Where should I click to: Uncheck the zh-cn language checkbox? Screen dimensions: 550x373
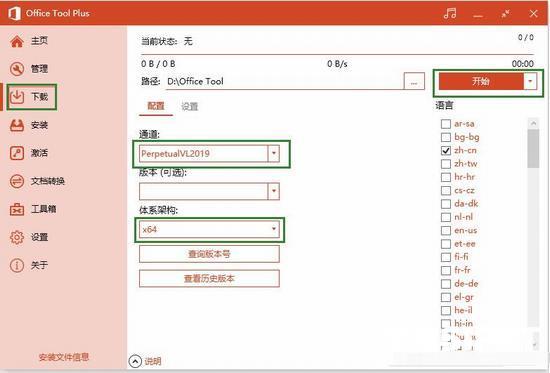click(x=445, y=151)
